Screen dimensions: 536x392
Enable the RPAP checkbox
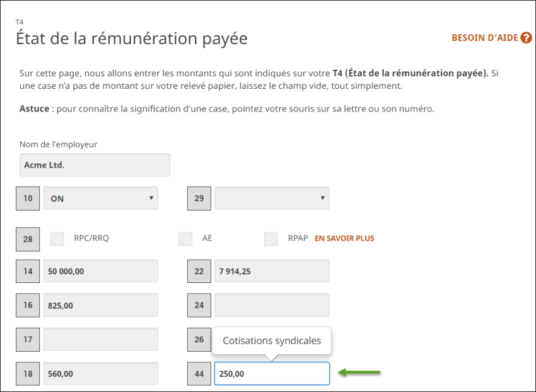(x=271, y=239)
